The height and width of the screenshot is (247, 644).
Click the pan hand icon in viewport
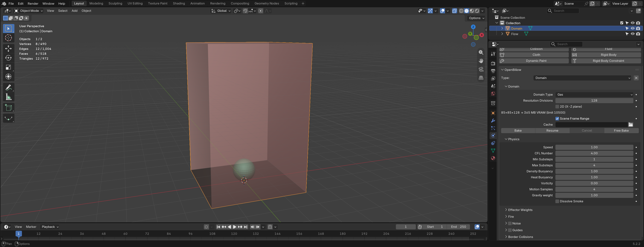coord(481,61)
